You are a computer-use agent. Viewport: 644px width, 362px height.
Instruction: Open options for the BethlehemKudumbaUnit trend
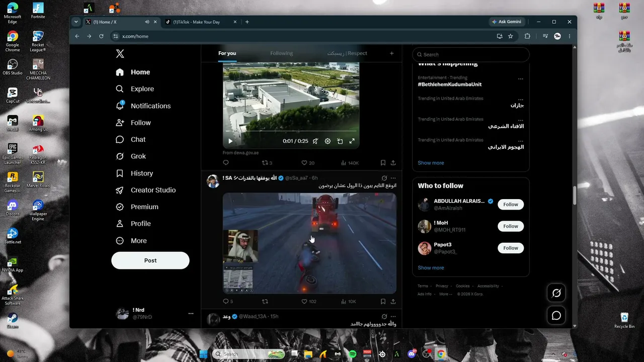click(x=521, y=78)
